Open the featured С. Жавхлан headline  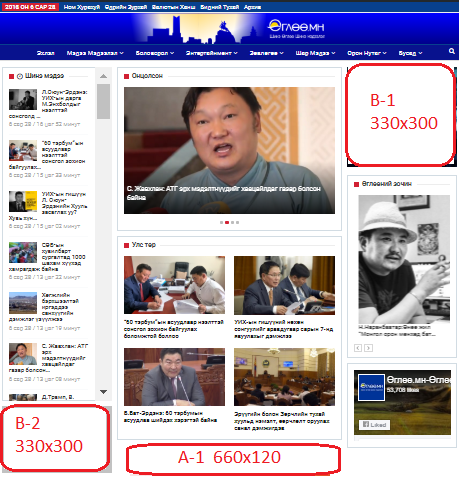click(224, 193)
